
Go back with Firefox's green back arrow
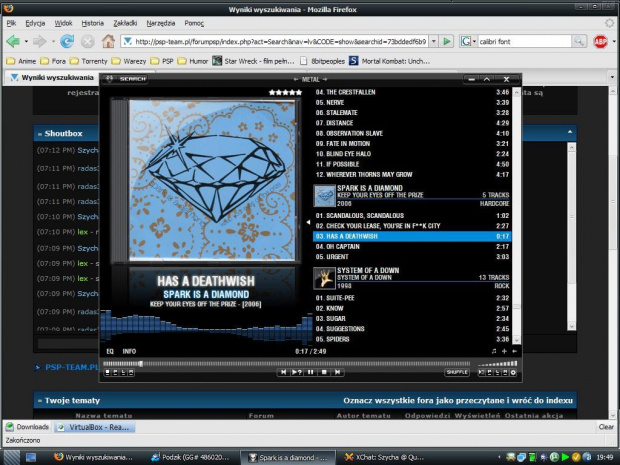(x=13, y=41)
